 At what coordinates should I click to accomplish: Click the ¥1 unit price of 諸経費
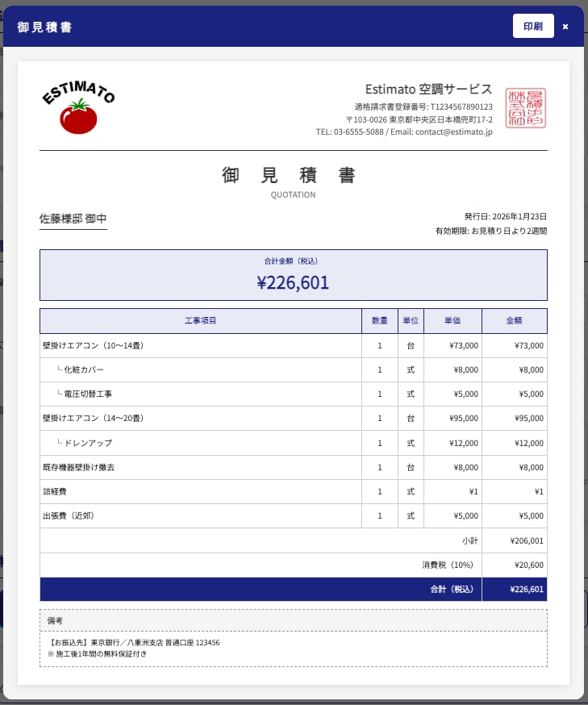click(x=452, y=492)
